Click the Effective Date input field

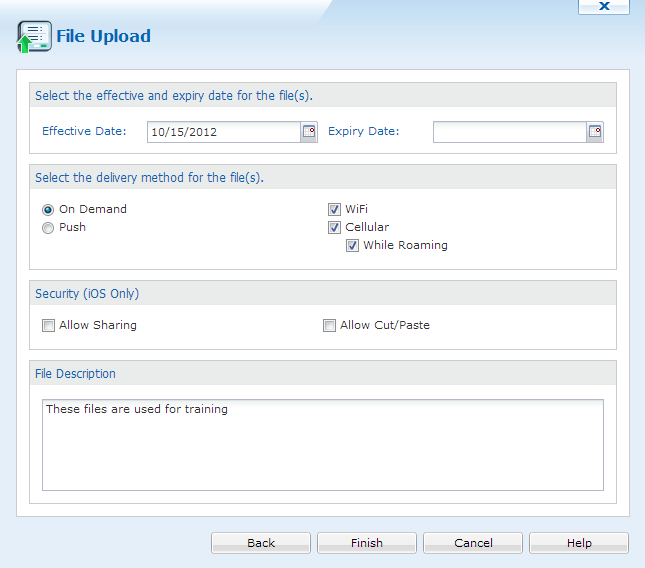point(224,132)
